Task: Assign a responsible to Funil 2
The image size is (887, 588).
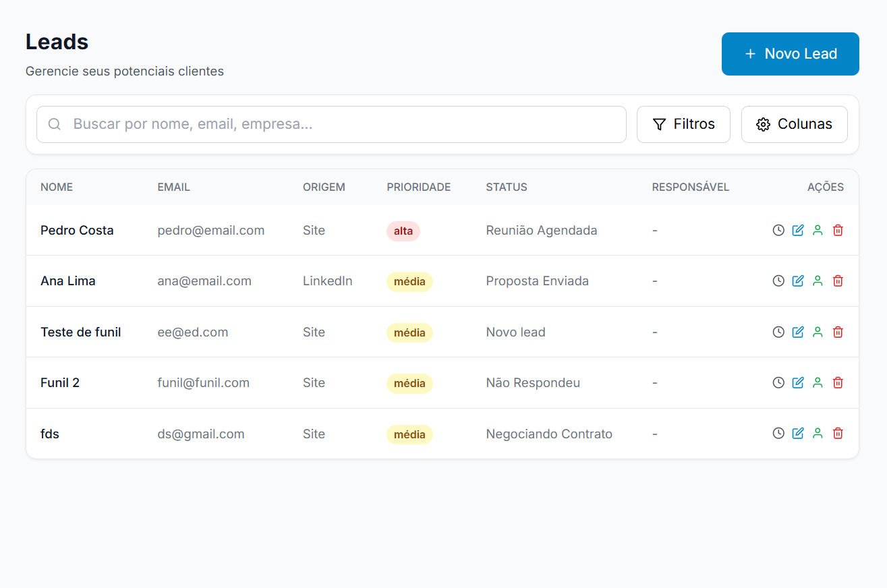Action: pyautogui.click(x=818, y=382)
